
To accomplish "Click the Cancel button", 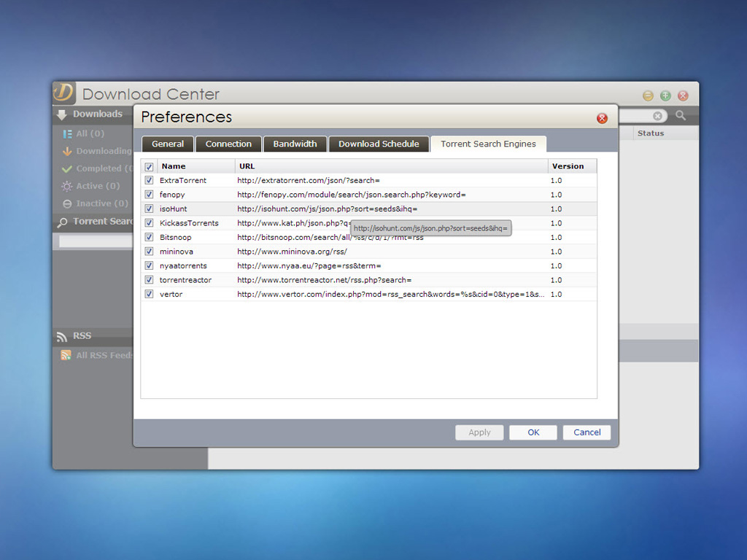I will 587,432.
